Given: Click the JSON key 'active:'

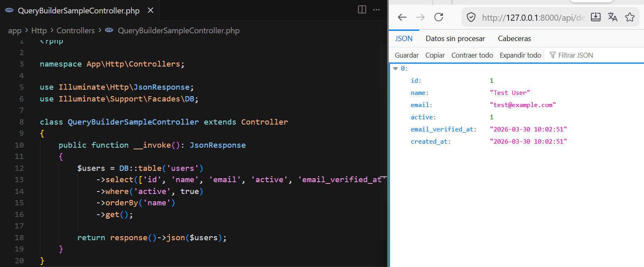Looking at the screenshot, I should point(423,117).
